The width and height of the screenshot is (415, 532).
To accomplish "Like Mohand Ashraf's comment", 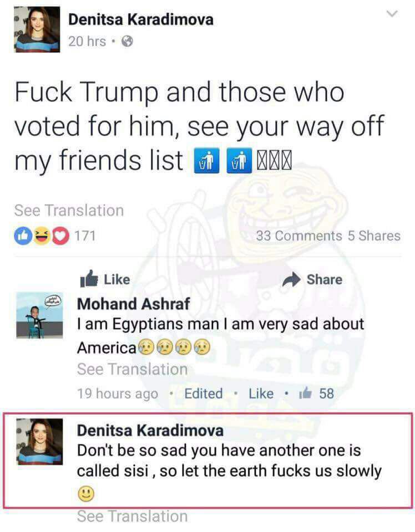I will 261,393.
